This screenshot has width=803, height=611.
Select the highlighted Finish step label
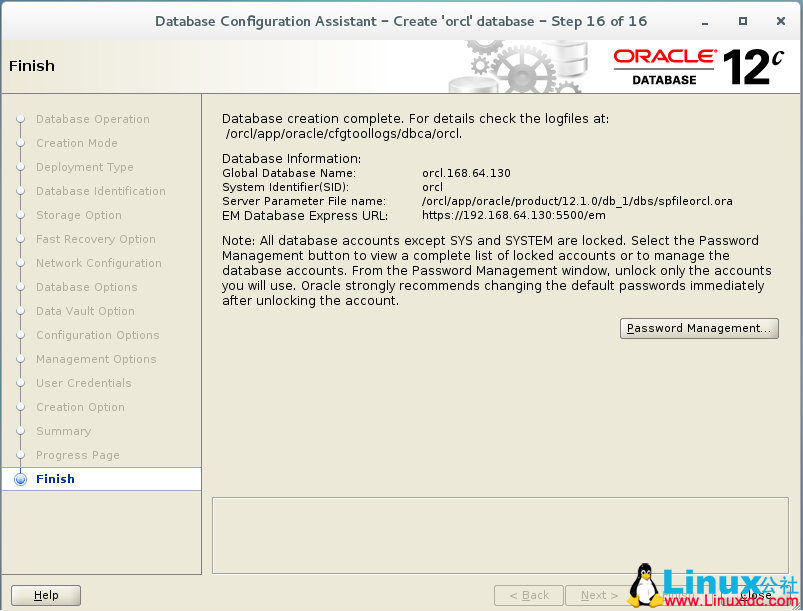coord(55,479)
